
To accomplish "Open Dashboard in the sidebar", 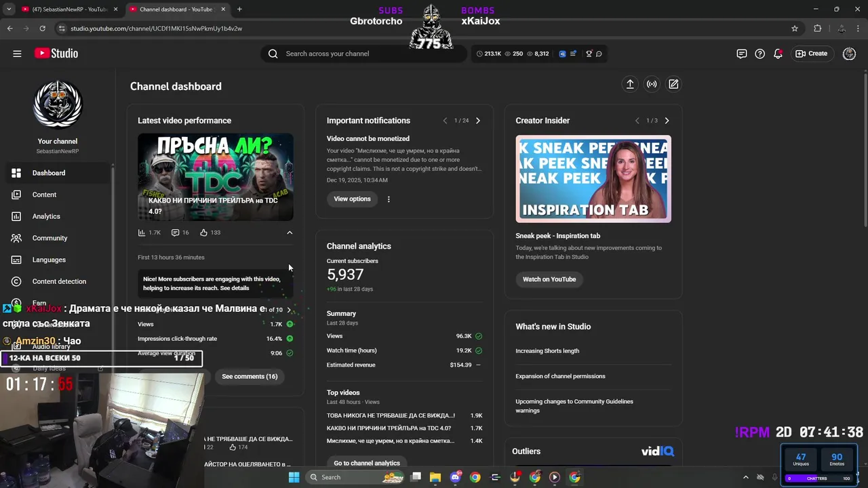I will click(58, 173).
